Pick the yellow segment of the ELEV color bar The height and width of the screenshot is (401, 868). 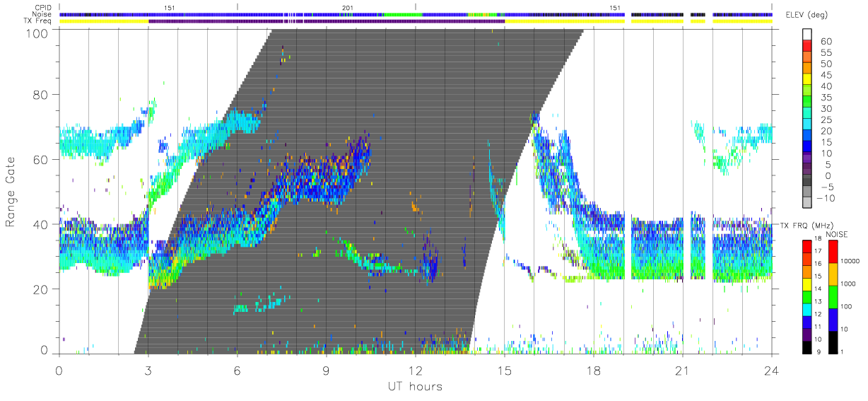[807, 81]
